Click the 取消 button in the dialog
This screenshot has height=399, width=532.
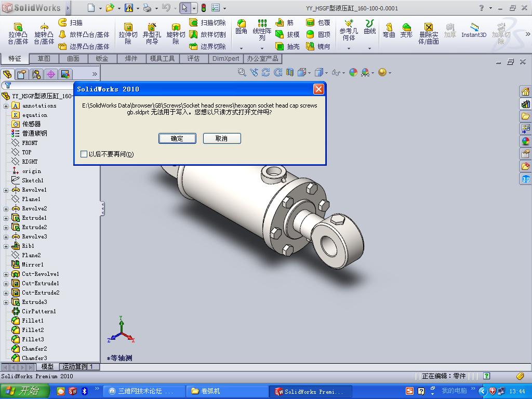click(x=221, y=138)
